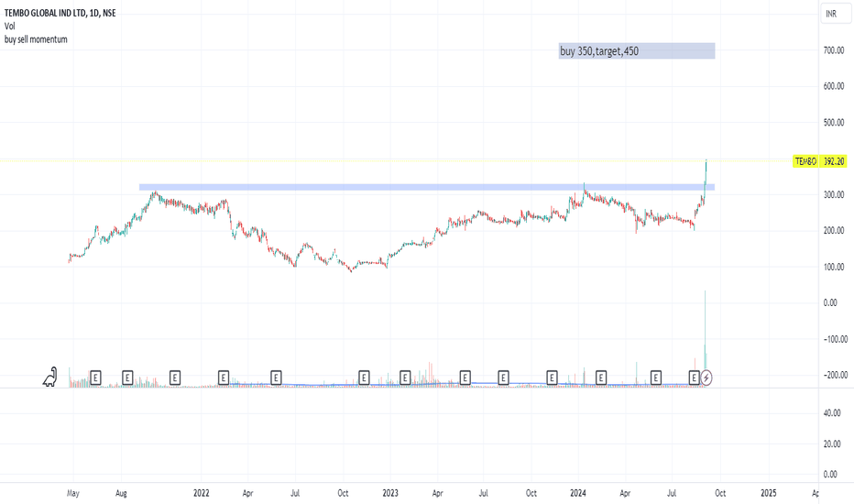
Task: Click the TEMBO GLOBAL IND LTD title
Action: coord(60,13)
